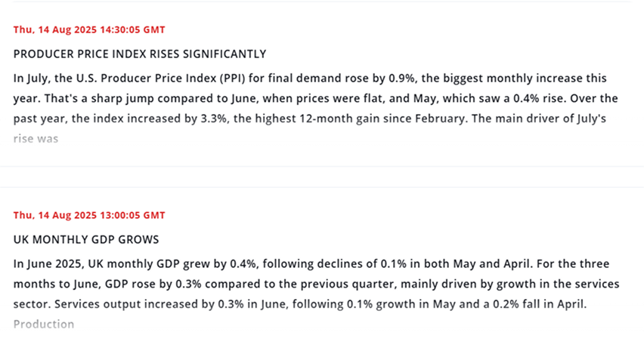Expand the faded 'rise was' truncated text
This screenshot has width=644, height=351.
coord(36,139)
